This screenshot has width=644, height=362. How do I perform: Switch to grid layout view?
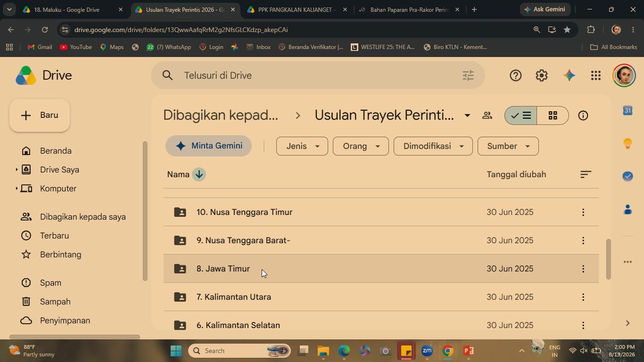pyautogui.click(x=553, y=115)
